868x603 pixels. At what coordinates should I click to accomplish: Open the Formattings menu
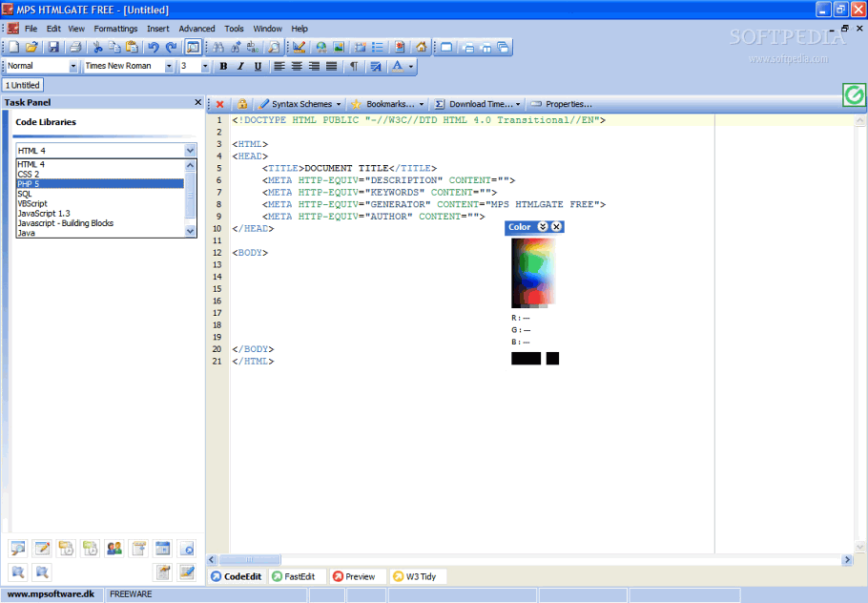click(115, 29)
